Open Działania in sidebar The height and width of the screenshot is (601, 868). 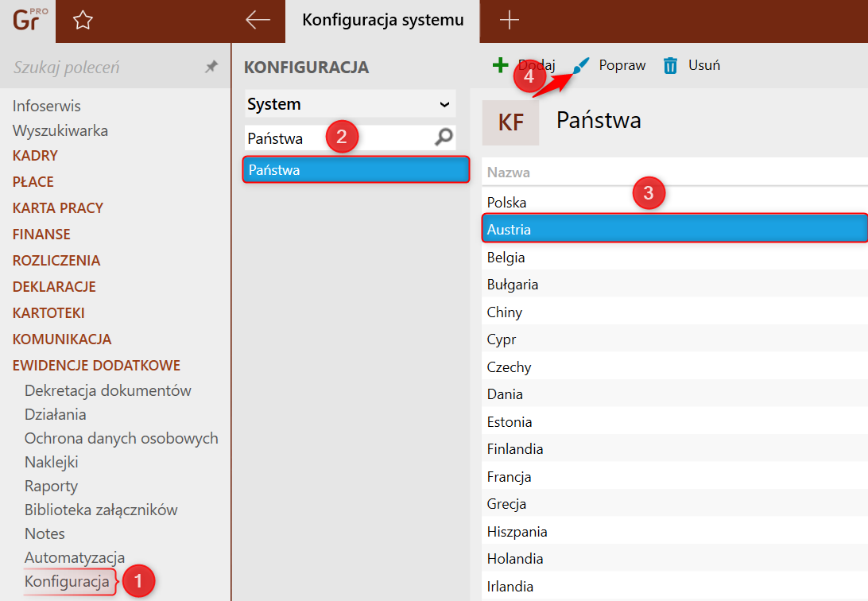coord(56,414)
